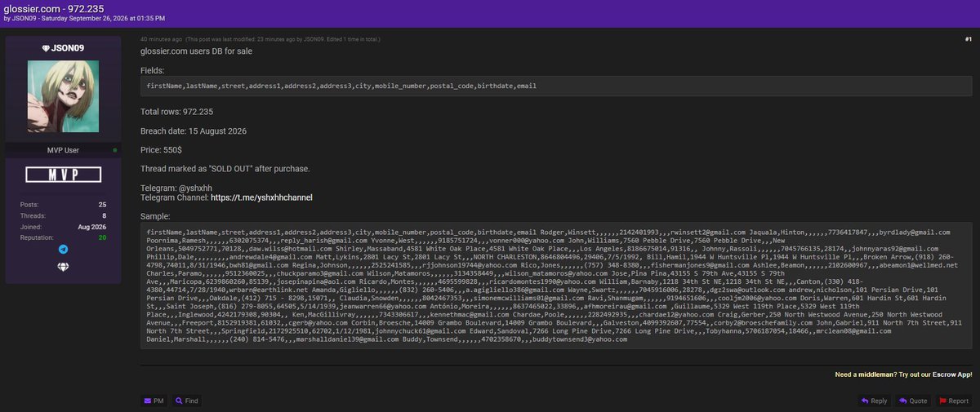Screen dimensions: 980x412
Task: Open the Telegram channel link t.me/yshxhhchannel
Action: [261, 197]
